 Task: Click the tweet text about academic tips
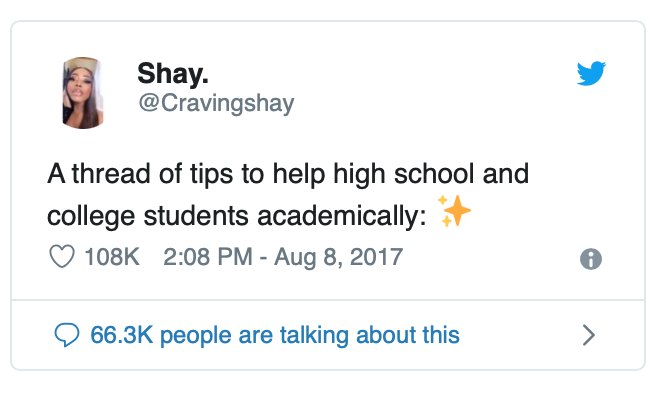(x=288, y=195)
